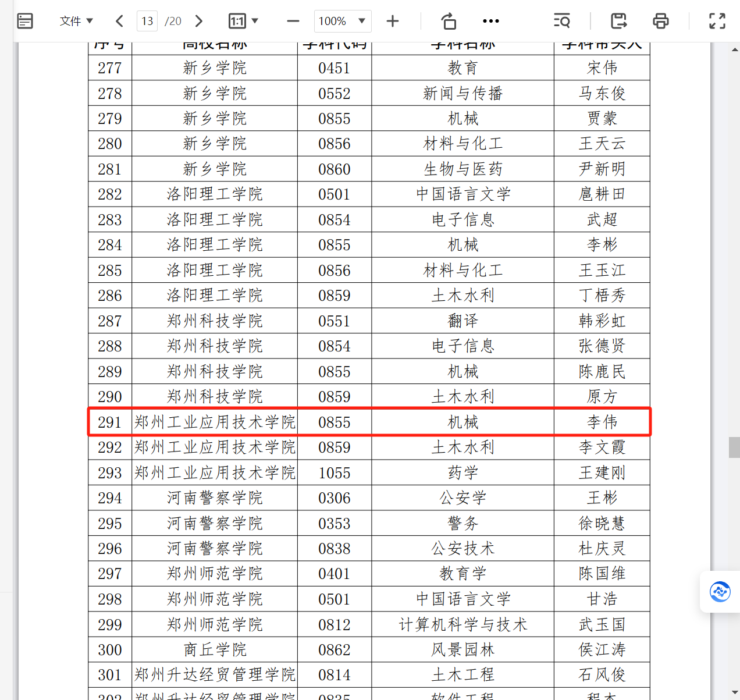Toggle the sidebar panel icon
740x700 pixels.
click(25, 22)
